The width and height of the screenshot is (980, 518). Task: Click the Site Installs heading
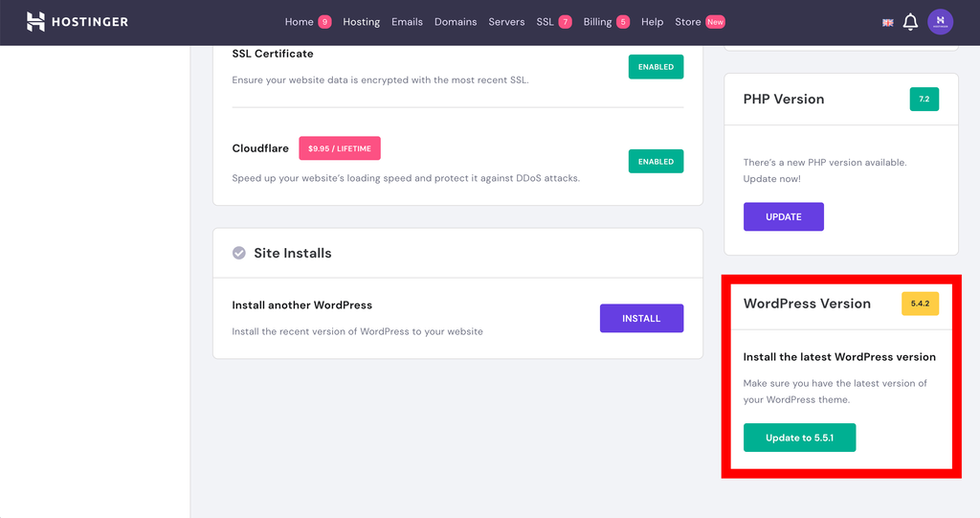(x=293, y=253)
